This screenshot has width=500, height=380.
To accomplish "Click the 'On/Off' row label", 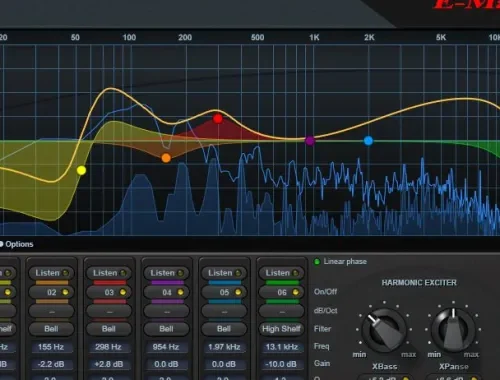I will point(325,292).
